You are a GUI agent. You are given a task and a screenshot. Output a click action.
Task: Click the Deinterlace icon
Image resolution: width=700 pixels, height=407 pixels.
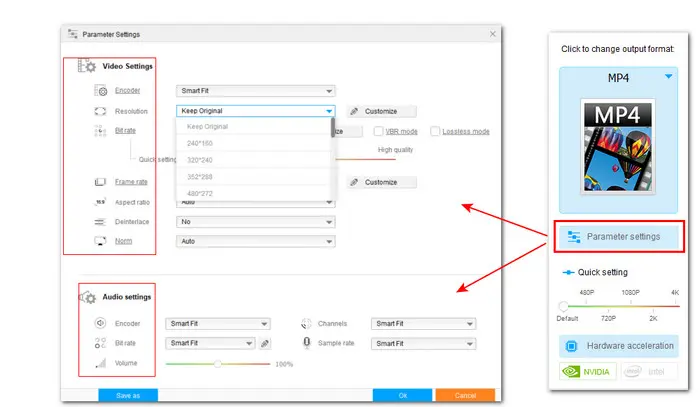pos(100,222)
